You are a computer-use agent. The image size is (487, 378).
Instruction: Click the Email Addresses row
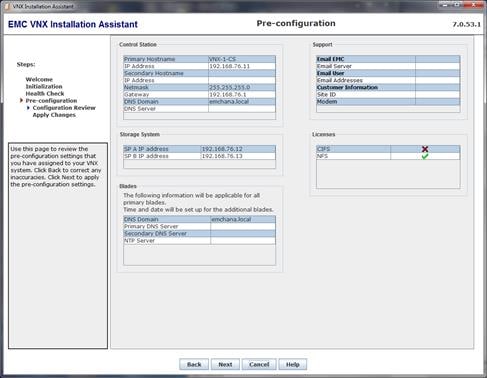[388, 80]
